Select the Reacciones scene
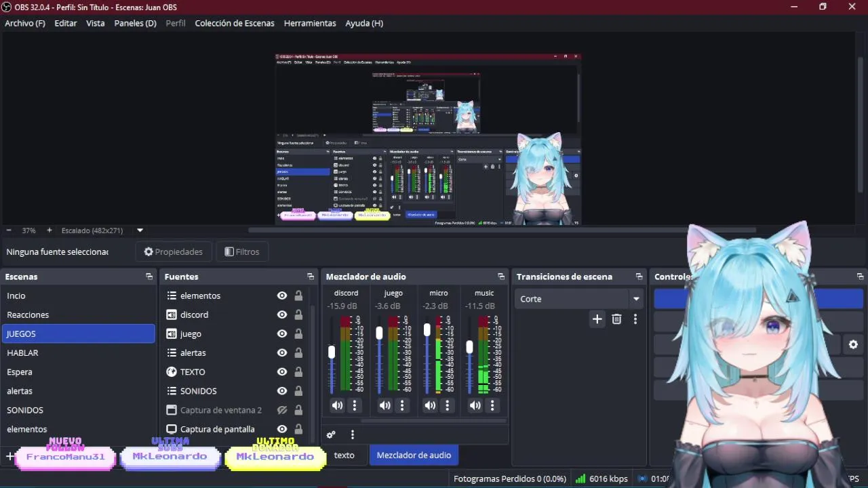Image resolution: width=868 pixels, height=488 pixels. (78, 314)
